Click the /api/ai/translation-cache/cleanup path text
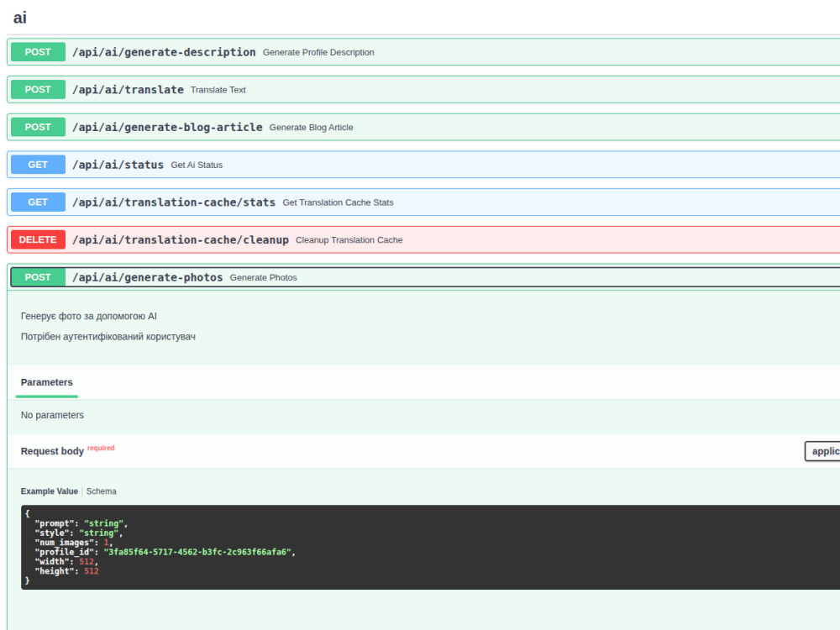The height and width of the screenshot is (630, 840). pos(181,239)
